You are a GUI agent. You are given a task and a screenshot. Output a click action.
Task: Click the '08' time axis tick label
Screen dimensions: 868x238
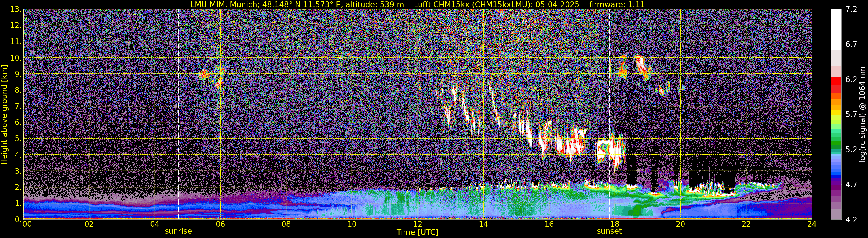coord(286,224)
